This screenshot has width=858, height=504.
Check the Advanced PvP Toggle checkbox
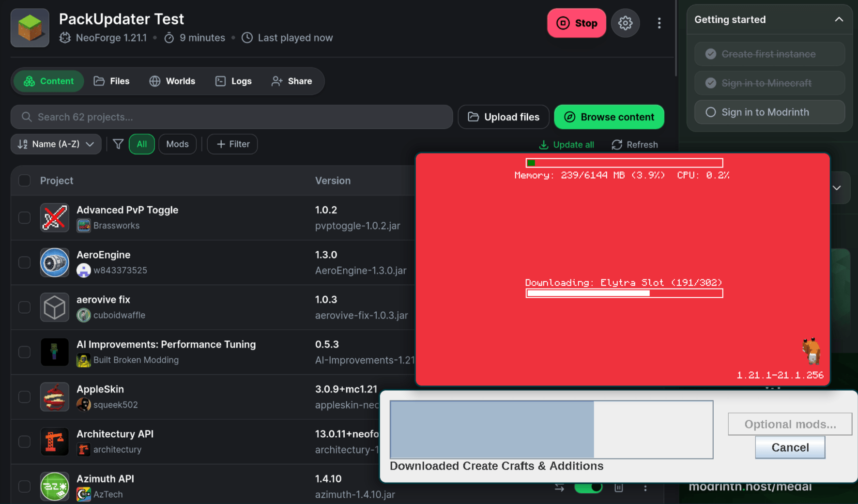[24, 217]
